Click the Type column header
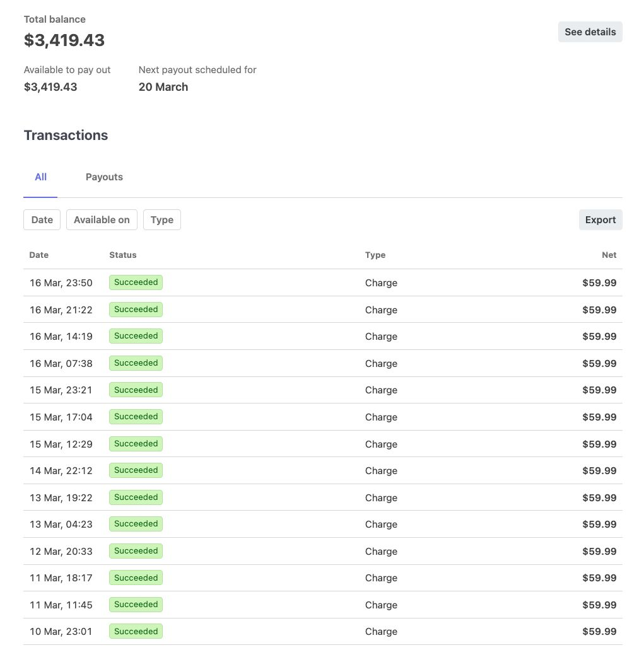 tap(375, 255)
